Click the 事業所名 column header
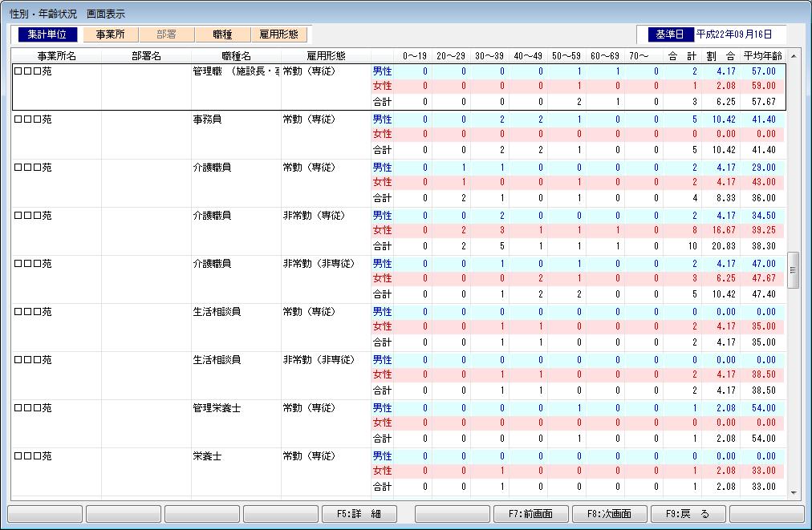 tap(57, 56)
